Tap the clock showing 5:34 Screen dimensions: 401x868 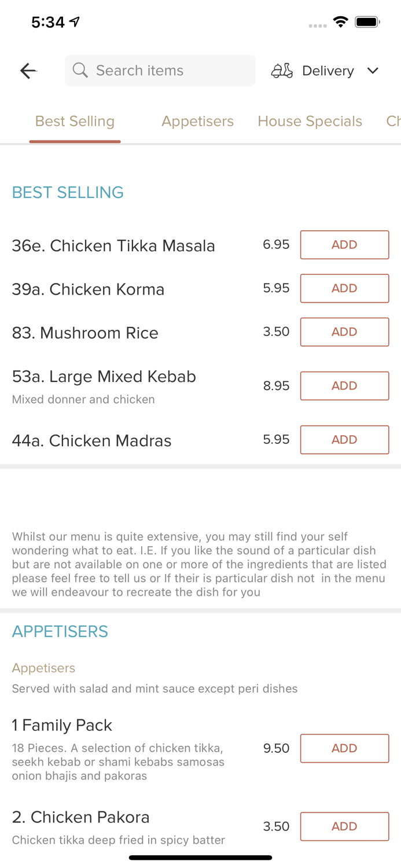48,21
